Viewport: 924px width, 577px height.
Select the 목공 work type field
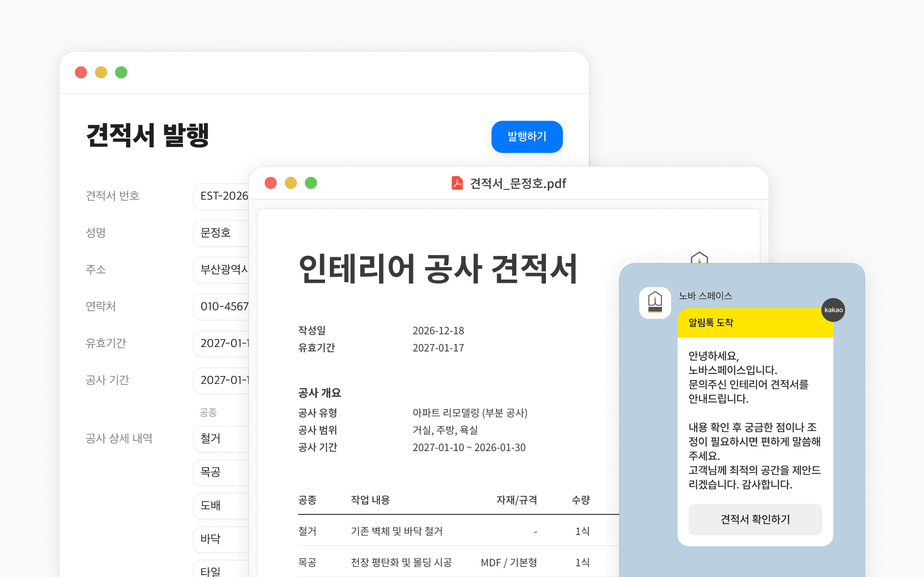(222, 472)
